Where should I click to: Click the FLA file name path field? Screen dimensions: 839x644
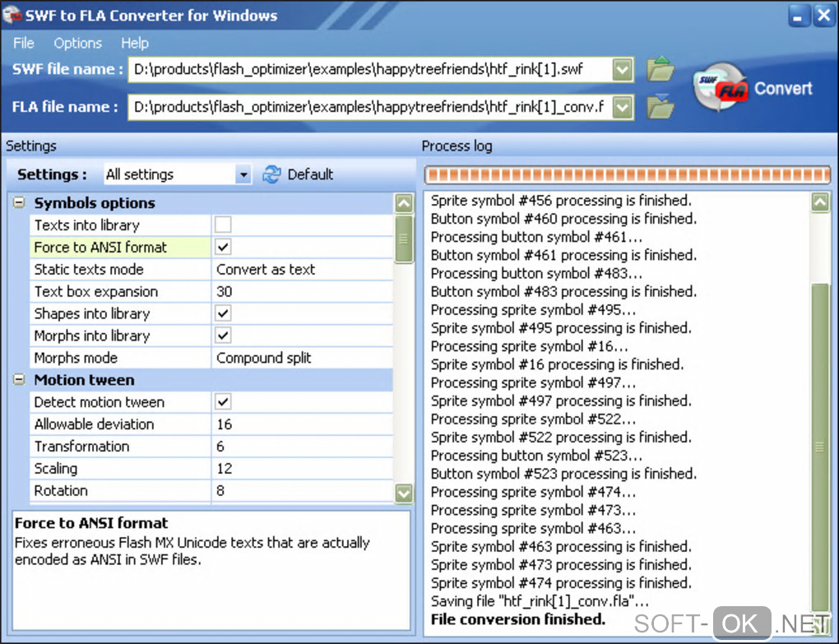click(x=370, y=107)
